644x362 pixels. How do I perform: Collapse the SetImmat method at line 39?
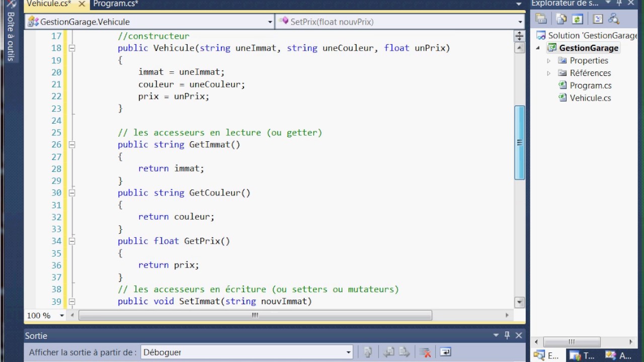[x=72, y=302]
